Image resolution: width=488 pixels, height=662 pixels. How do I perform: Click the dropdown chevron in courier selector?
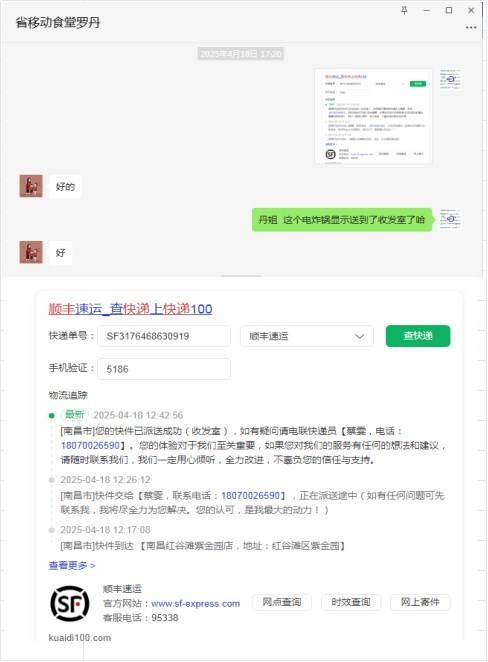point(359,336)
